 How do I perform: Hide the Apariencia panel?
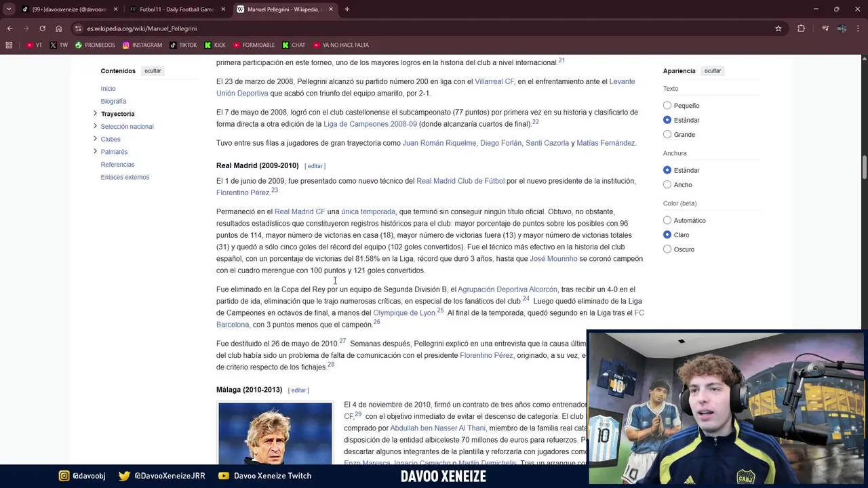[712, 71]
